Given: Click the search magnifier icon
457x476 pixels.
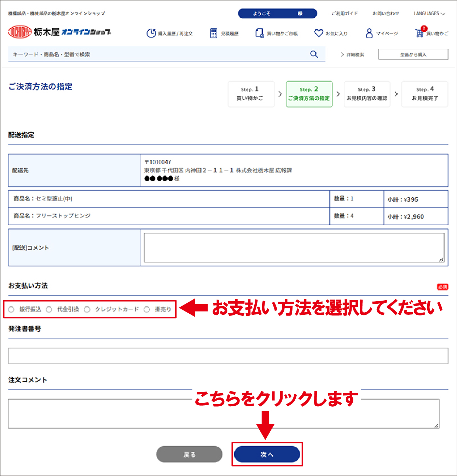Looking at the screenshot, I should (x=314, y=54).
